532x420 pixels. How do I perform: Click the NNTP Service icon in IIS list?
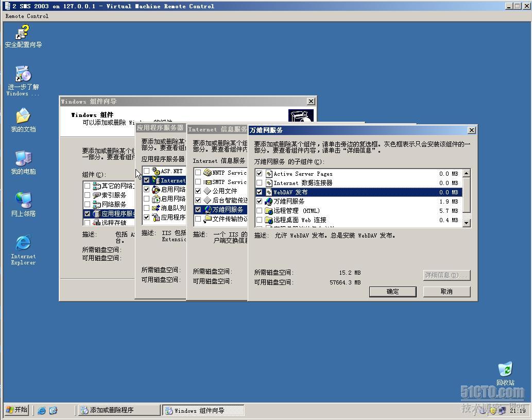click(x=208, y=173)
